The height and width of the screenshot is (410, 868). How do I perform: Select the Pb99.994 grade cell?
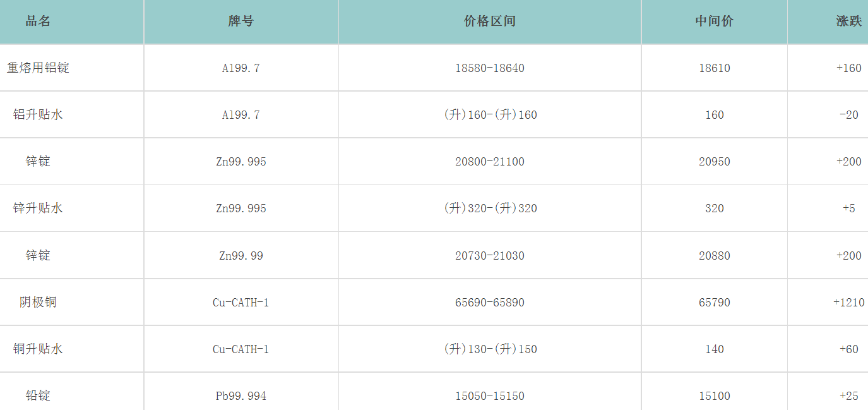[x=241, y=396]
